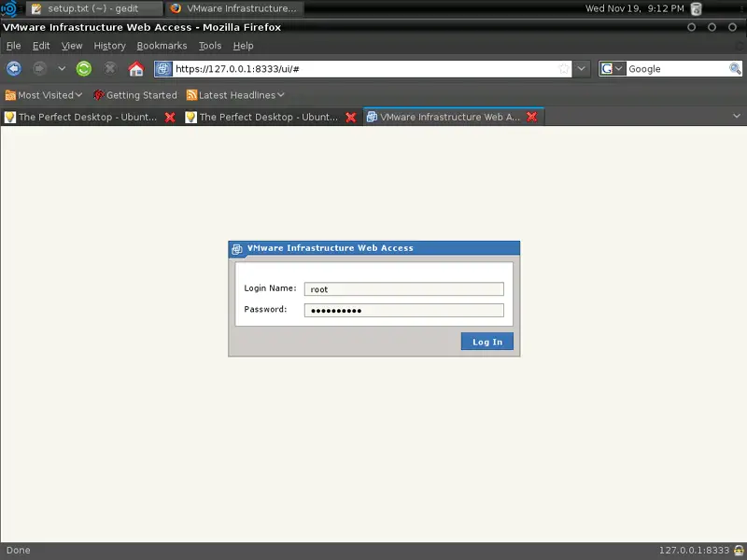Open the Bookmarks menu

[162, 46]
